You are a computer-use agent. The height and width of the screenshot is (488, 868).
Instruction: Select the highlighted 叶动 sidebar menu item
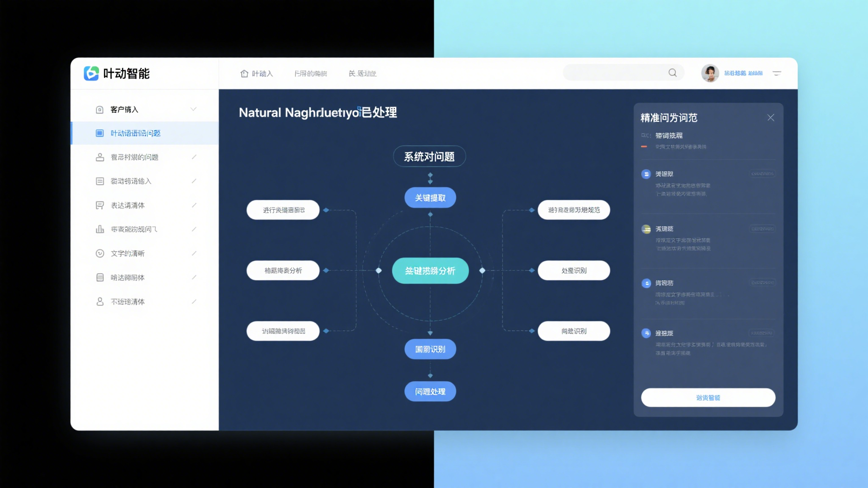coord(136,133)
